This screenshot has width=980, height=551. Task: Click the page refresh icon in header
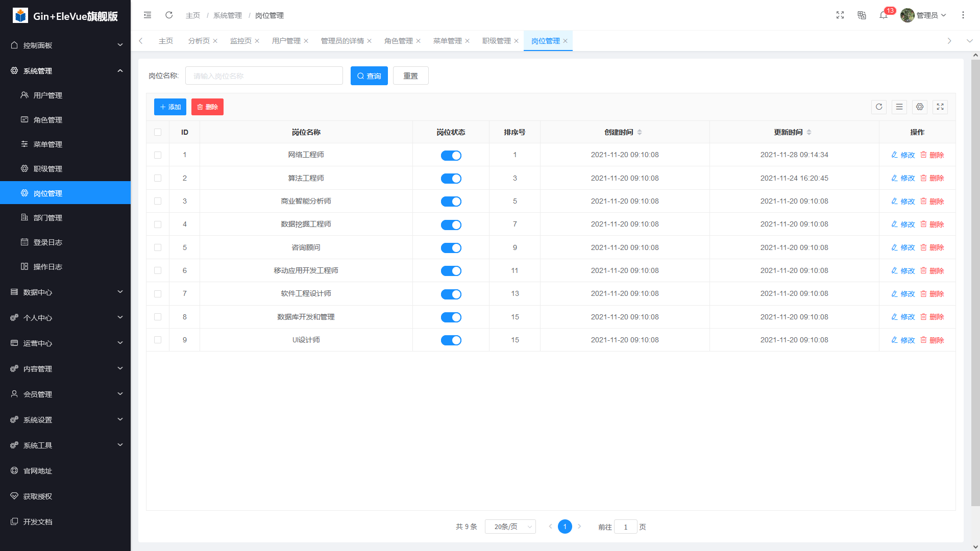pos(169,15)
